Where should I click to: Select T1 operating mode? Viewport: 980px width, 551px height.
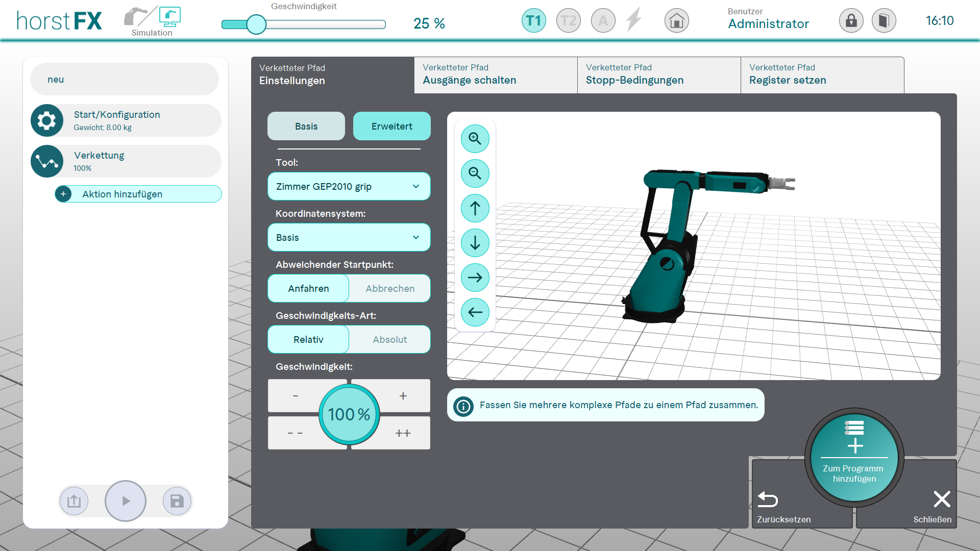(x=533, y=21)
